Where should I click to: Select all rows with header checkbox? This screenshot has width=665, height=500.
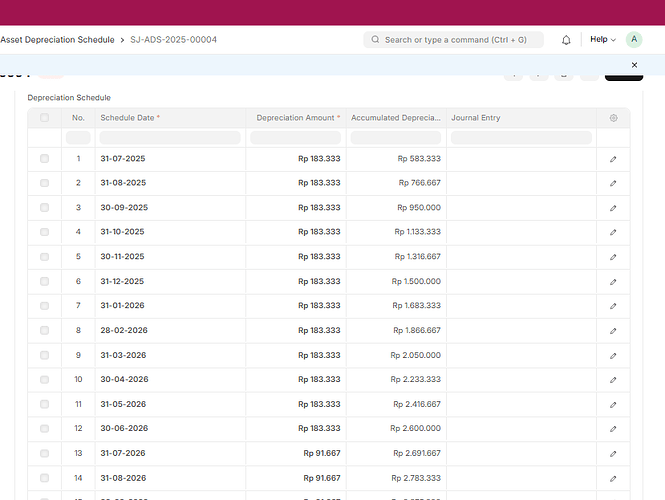(45, 117)
